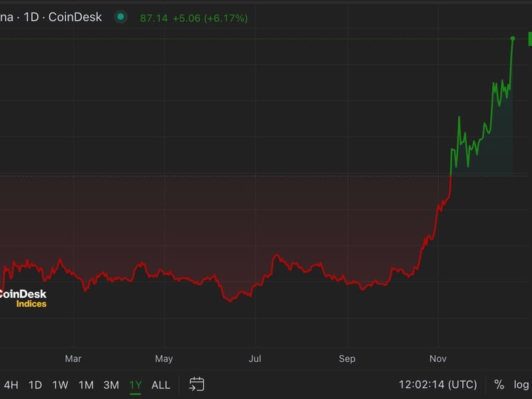532x399 pixels.
Task: Click the 87.14 price value in header
Action: pos(153,18)
